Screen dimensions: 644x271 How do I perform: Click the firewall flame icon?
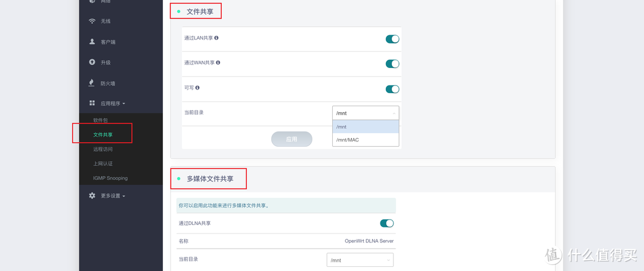(x=92, y=83)
